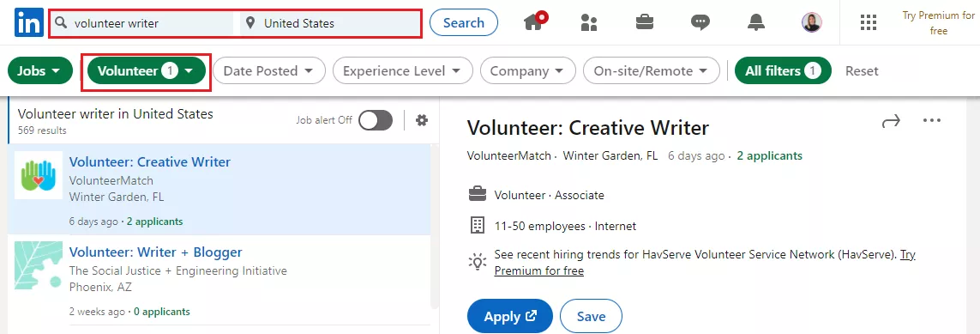Click the VolunteerMatch hands logo
The height and width of the screenshot is (334, 980).
[x=39, y=176]
